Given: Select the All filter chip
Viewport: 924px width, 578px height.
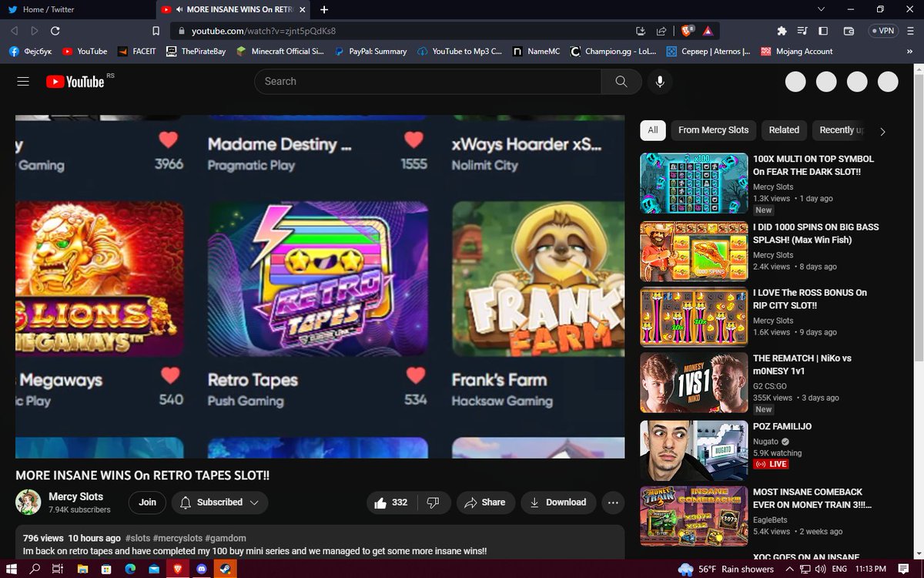Looking at the screenshot, I should tap(653, 130).
